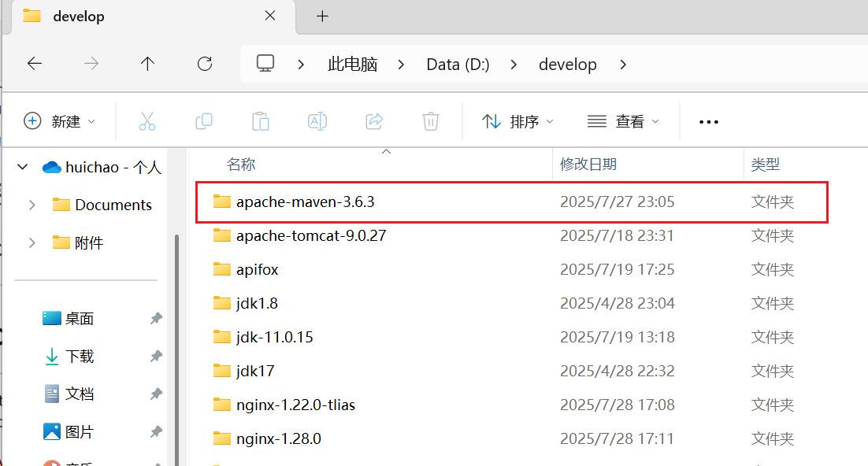
Task: Click the navigation pane vertical scrollbar
Action: (176, 349)
